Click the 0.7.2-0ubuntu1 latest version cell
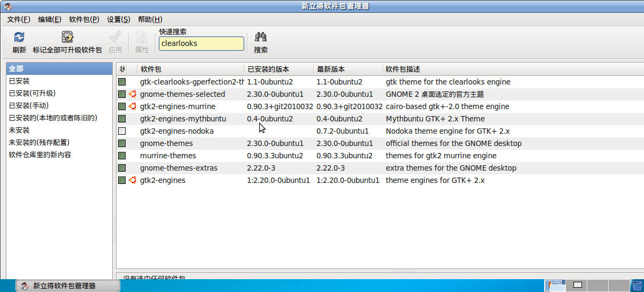The height and width of the screenshot is (292, 644). (x=343, y=131)
